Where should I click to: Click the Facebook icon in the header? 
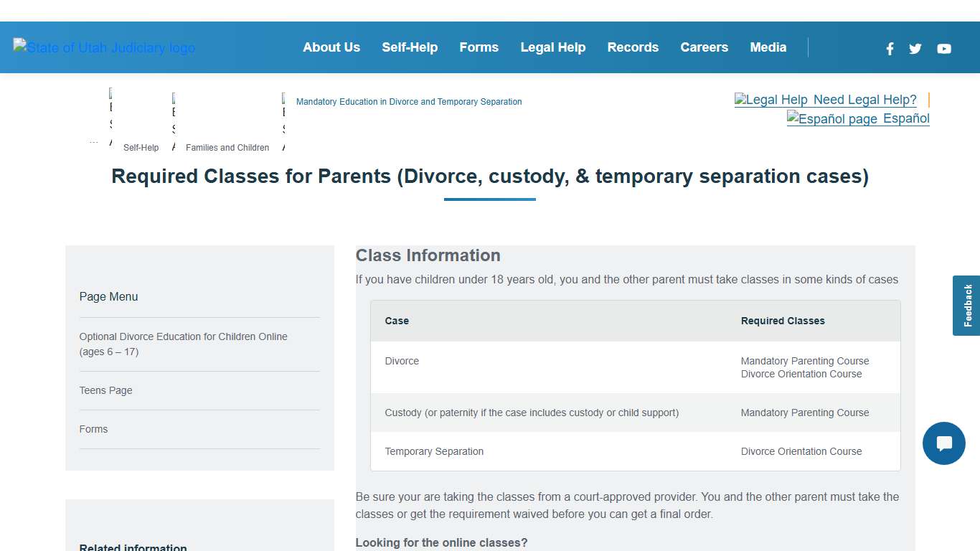tap(890, 49)
